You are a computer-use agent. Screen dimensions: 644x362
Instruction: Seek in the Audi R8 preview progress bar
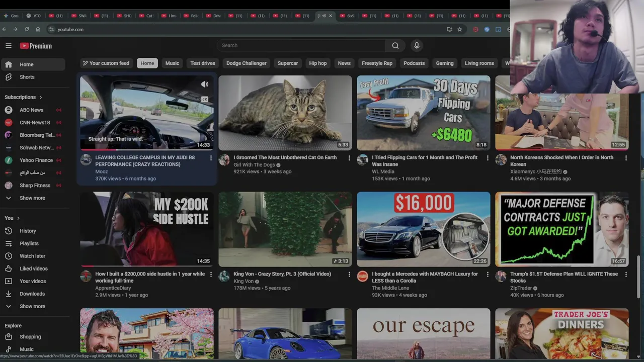point(147,150)
